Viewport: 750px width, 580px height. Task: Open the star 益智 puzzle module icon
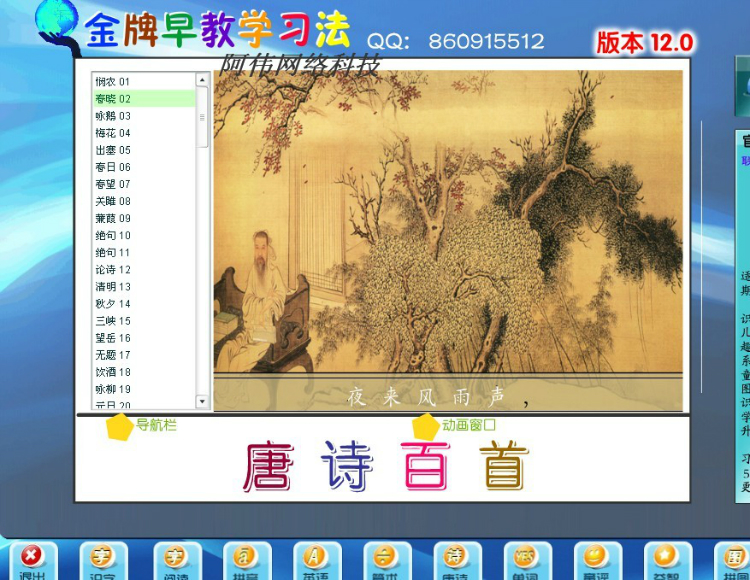(667, 560)
